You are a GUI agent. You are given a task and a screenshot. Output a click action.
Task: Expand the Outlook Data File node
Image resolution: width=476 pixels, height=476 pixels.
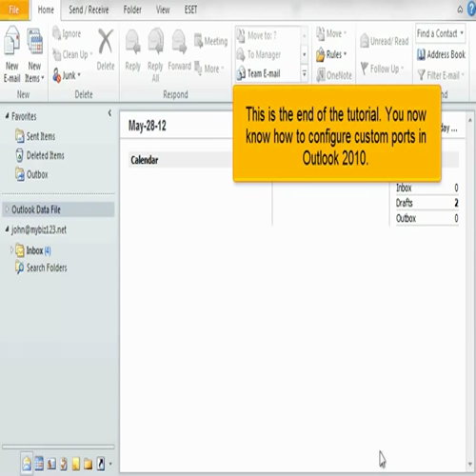[x=7, y=209]
